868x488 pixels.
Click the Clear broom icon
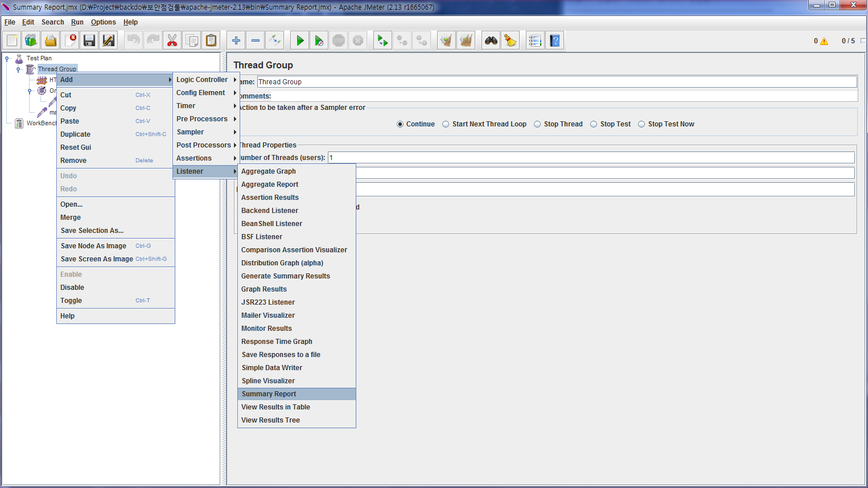click(446, 40)
